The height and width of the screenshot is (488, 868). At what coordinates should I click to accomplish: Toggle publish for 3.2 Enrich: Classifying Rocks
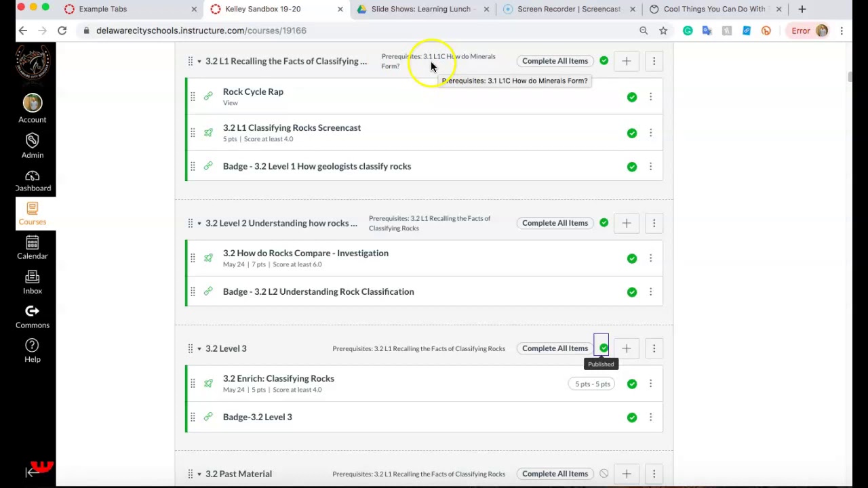point(632,384)
